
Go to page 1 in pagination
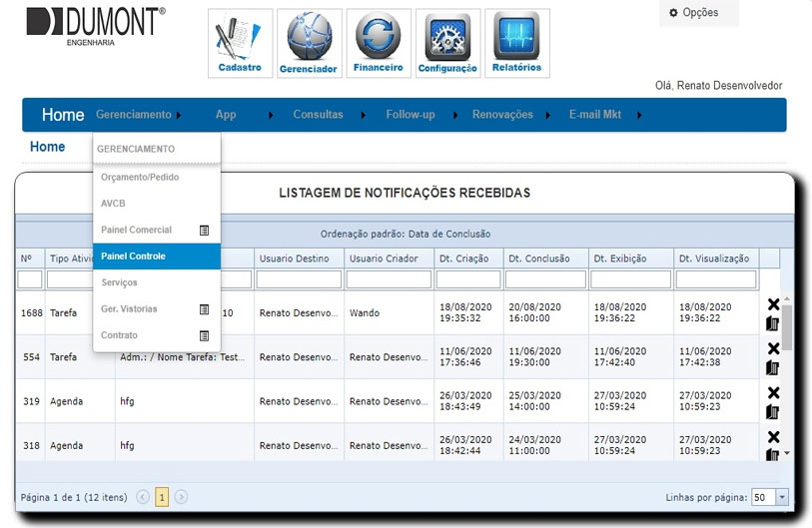click(x=162, y=496)
